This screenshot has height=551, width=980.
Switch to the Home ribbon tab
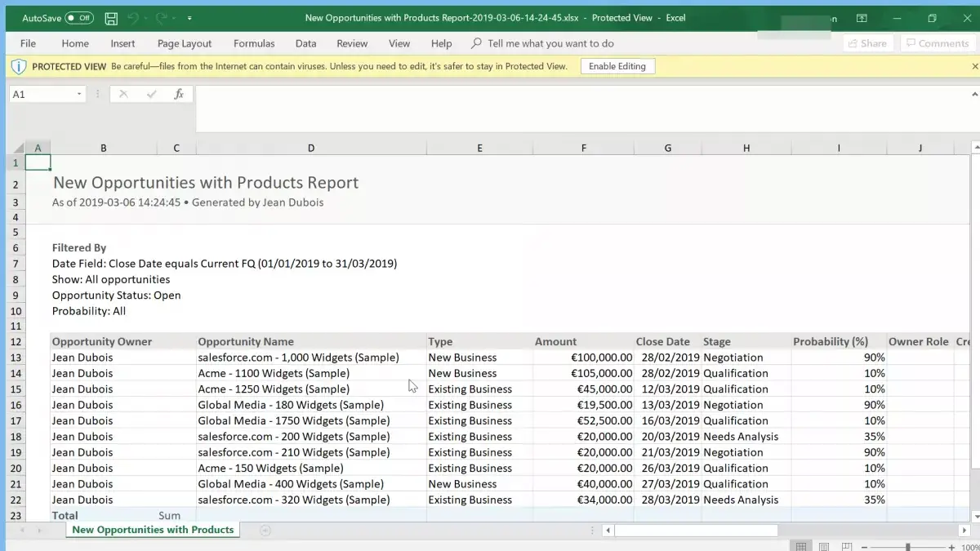75,43
